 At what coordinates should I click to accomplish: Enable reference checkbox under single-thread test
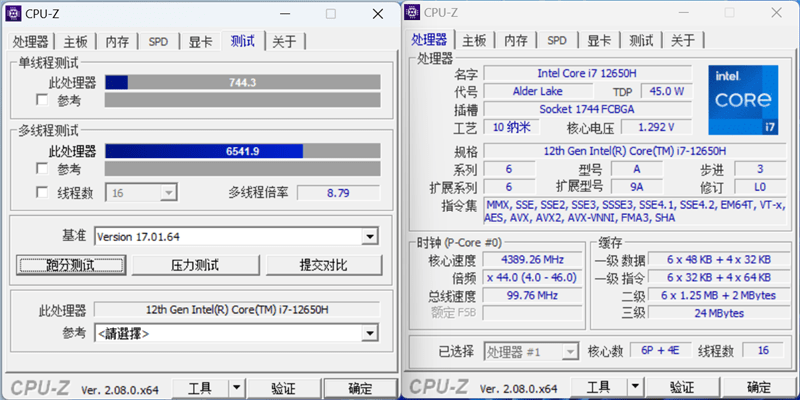[x=42, y=100]
